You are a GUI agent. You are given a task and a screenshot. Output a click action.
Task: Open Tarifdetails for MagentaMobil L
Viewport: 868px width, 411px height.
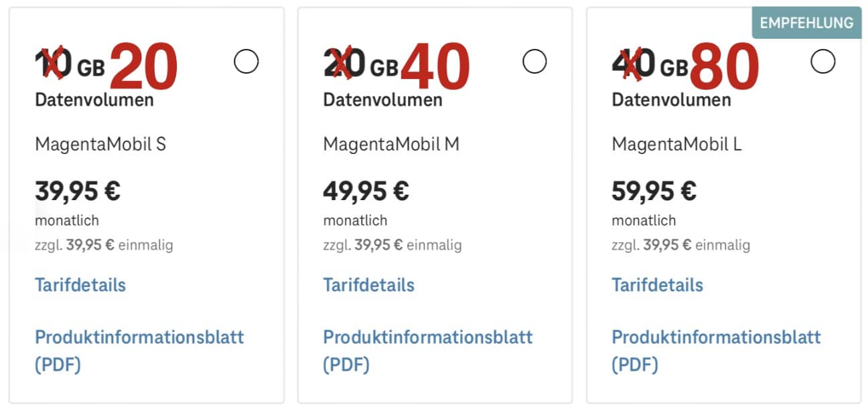pos(658,284)
